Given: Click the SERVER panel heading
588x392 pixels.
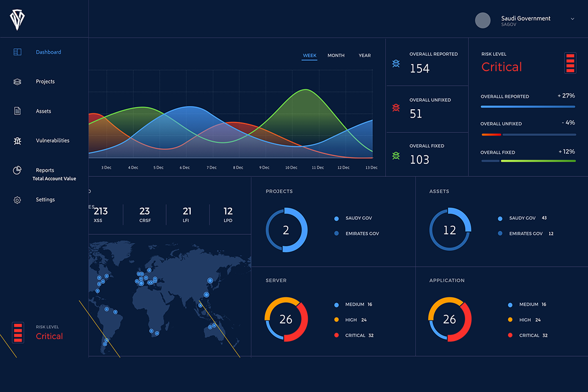Looking at the screenshot, I should [276, 281].
